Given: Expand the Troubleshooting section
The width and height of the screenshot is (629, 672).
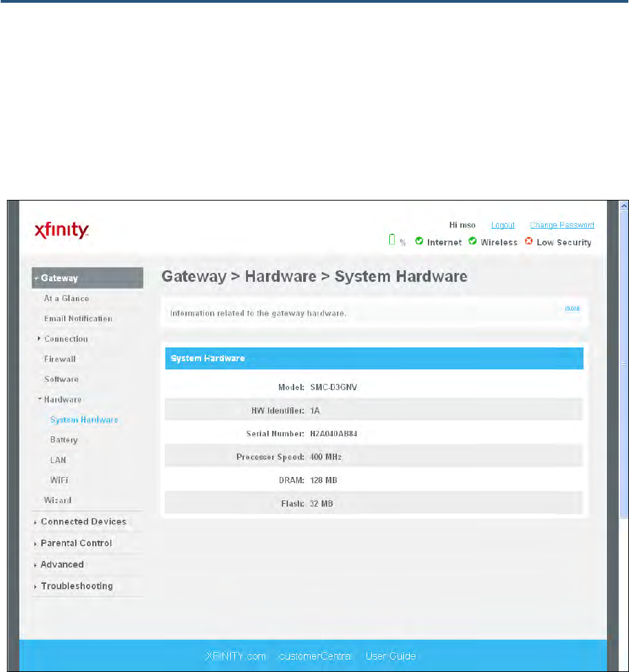Looking at the screenshot, I should pos(76,586).
